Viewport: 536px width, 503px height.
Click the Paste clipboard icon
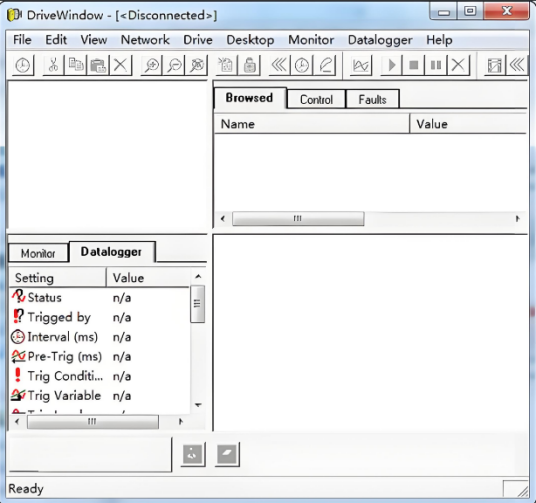(x=98, y=65)
